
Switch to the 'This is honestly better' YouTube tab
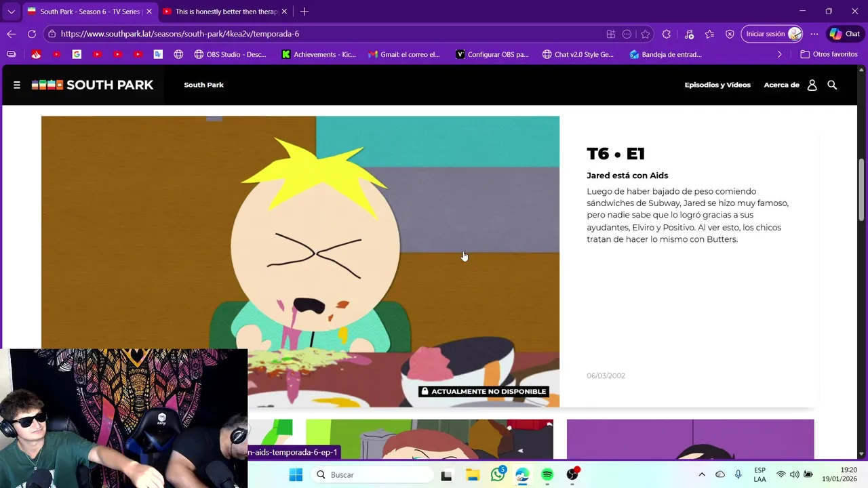(x=225, y=12)
